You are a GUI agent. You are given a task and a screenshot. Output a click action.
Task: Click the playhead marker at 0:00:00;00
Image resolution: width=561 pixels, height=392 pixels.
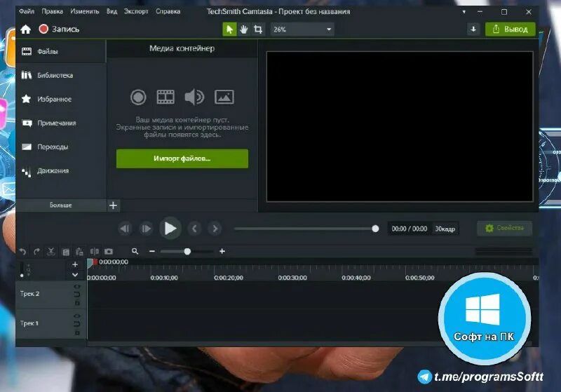tap(93, 262)
